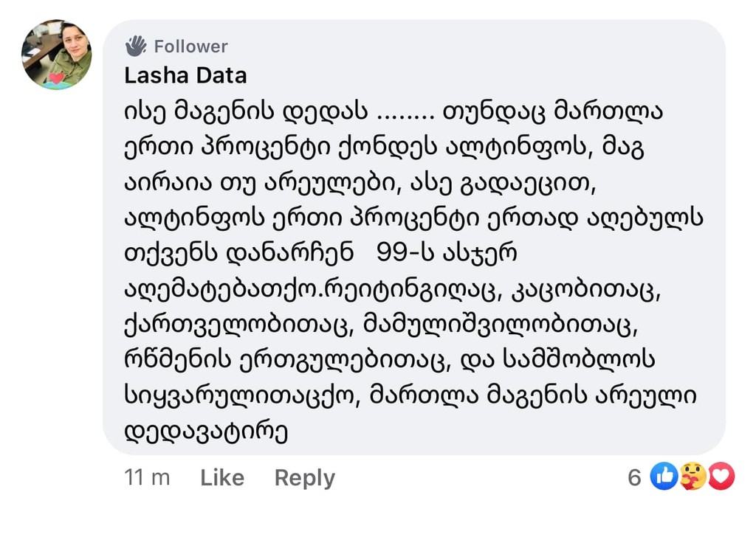The width and height of the screenshot is (756, 540).
Task: Open Lasha Data's profile picture
Action: 56,55
